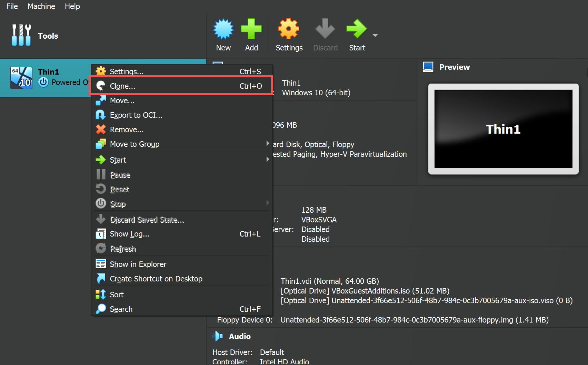This screenshot has width=588, height=365.
Task: Click the Tools label in left panel
Action: pyautogui.click(x=48, y=36)
